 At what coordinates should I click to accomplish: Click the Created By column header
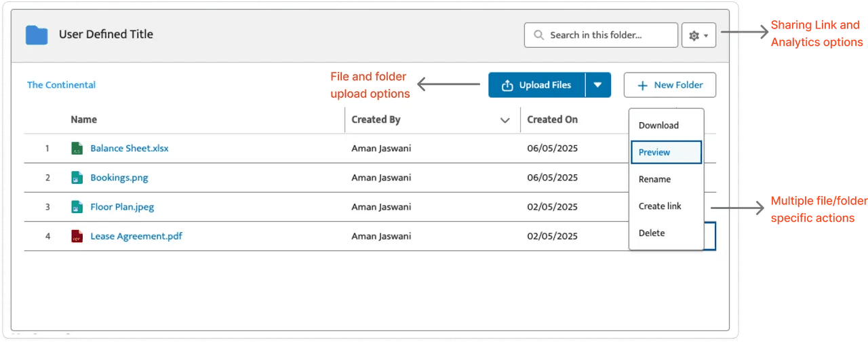(x=376, y=119)
